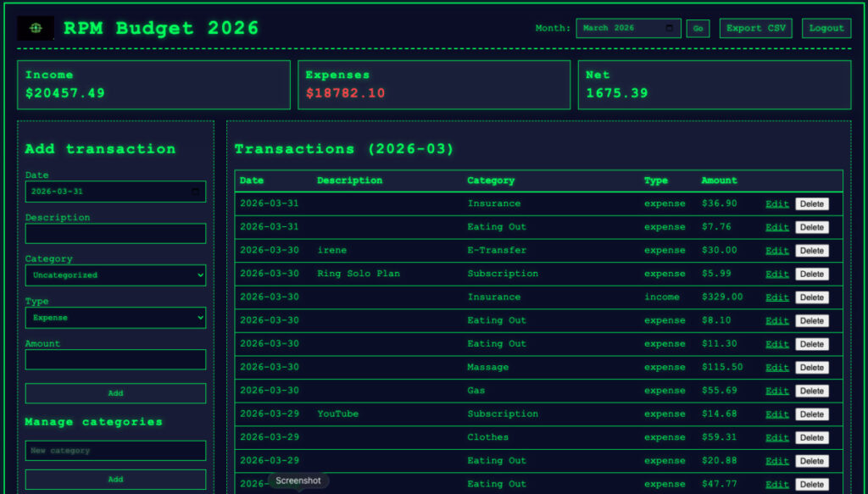Edit the $7.76 Eating Out row
The image size is (868, 494).
(x=777, y=227)
